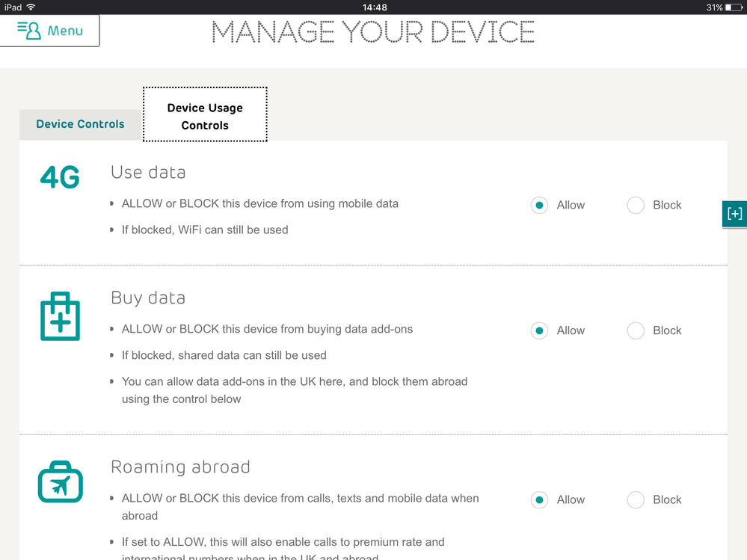Click the Use data section title
Screen dimensions: 747x560
[x=148, y=172]
